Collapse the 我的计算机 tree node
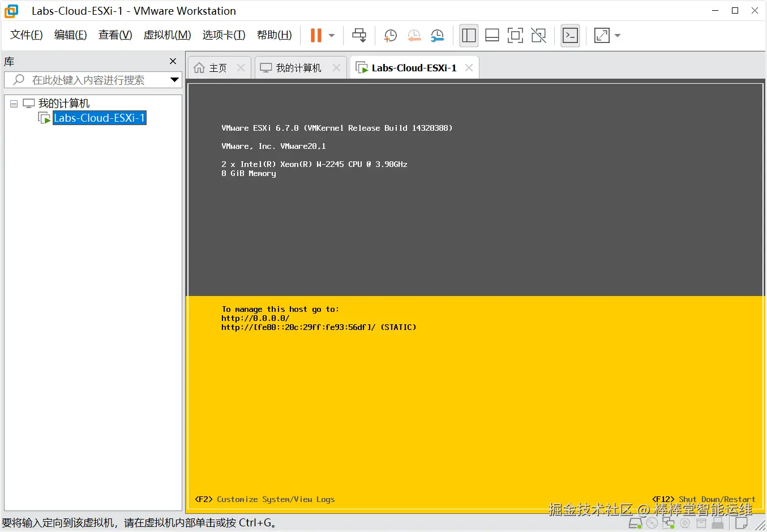This screenshot has height=532, width=767. (x=14, y=104)
